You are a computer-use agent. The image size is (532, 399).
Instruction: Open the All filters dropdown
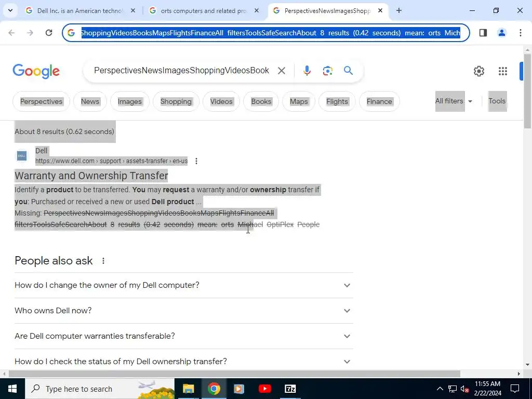click(x=454, y=101)
